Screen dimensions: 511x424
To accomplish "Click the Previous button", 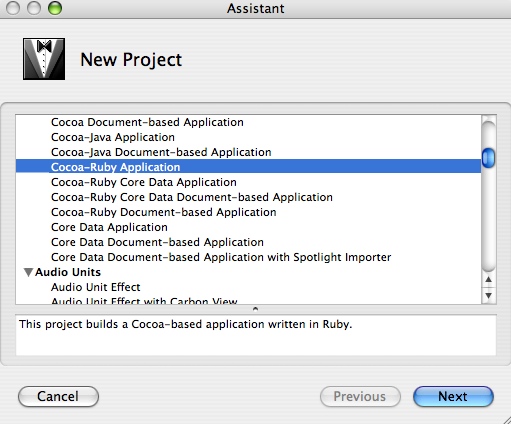I will [x=360, y=396].
